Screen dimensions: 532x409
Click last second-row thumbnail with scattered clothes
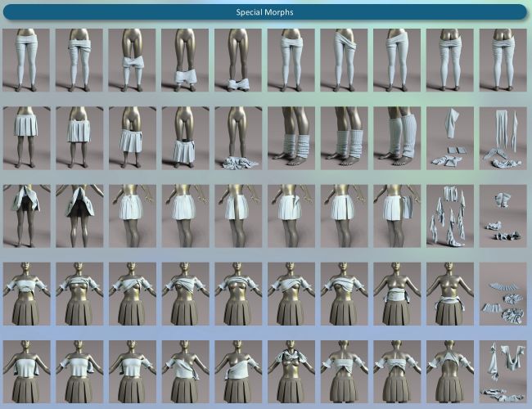503,136
